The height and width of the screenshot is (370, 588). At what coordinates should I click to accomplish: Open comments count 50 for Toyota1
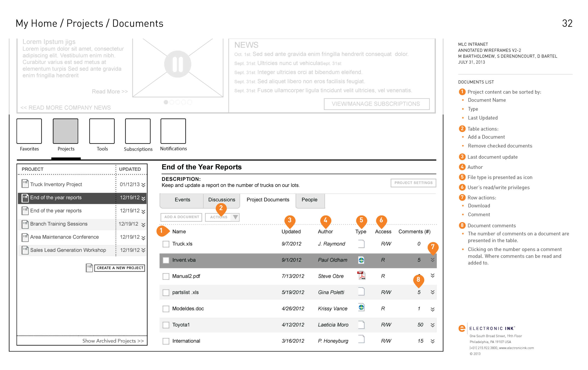(420, 325)
